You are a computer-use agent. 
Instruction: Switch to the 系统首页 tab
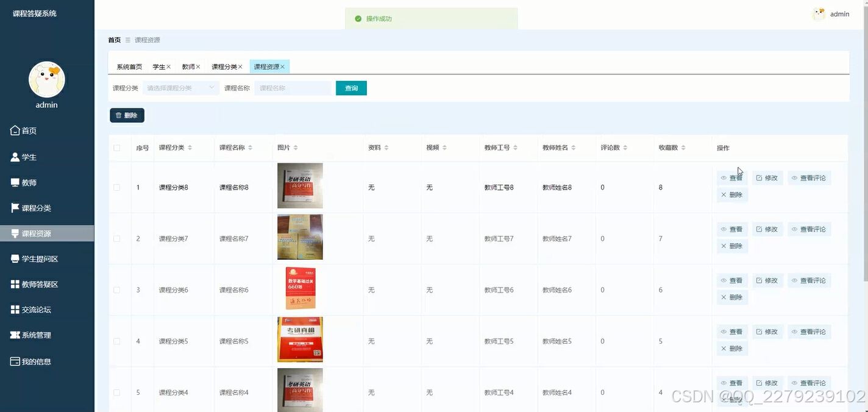(129, 66)
